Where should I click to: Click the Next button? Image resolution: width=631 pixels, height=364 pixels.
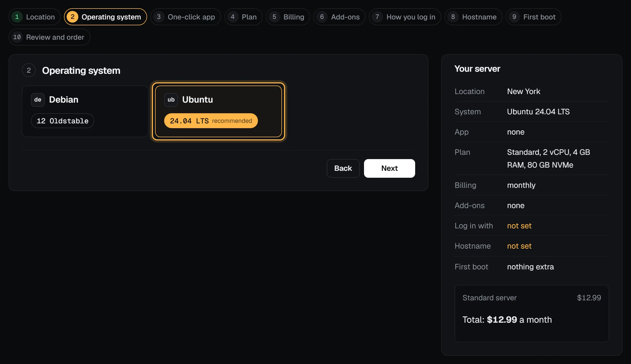389,168
